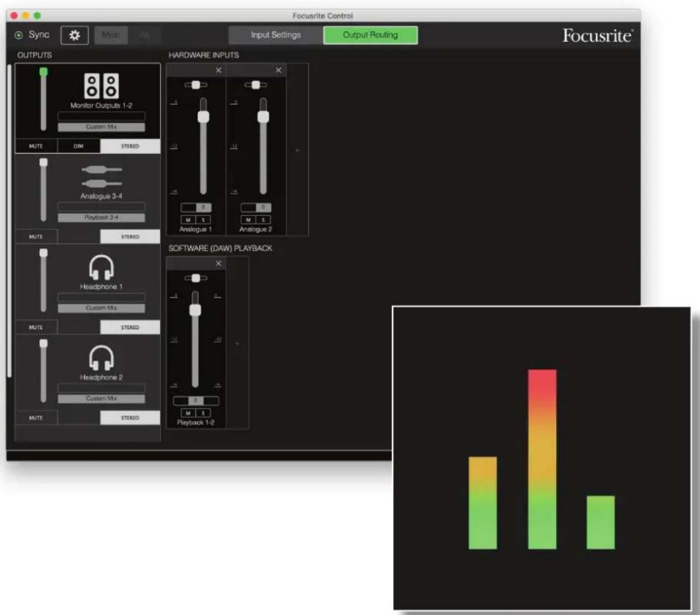Select the Analogue 3-4 jack plugs icon
The height and width of the screenshot is (615, 700).
click(x=102, y=177)
